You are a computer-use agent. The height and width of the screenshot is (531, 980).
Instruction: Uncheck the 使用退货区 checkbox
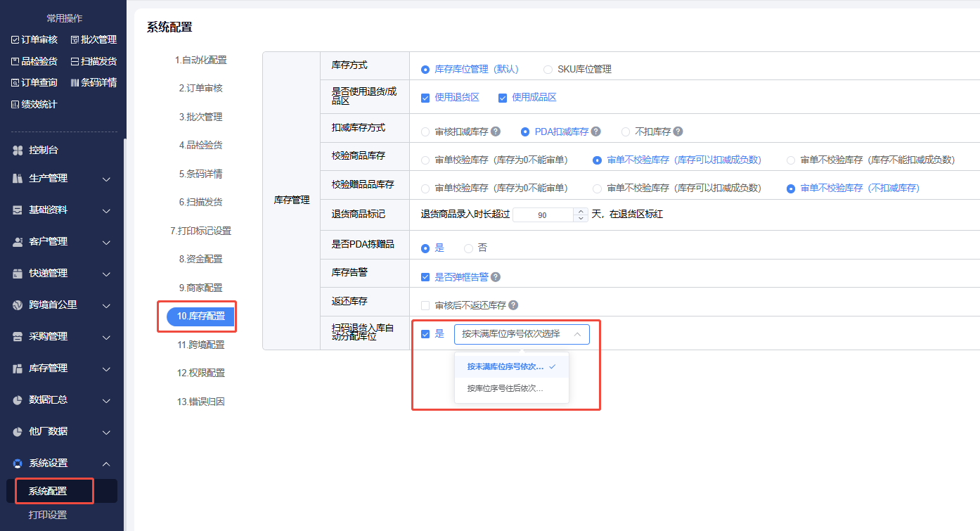pyautogui.click(x=425, y=98)
